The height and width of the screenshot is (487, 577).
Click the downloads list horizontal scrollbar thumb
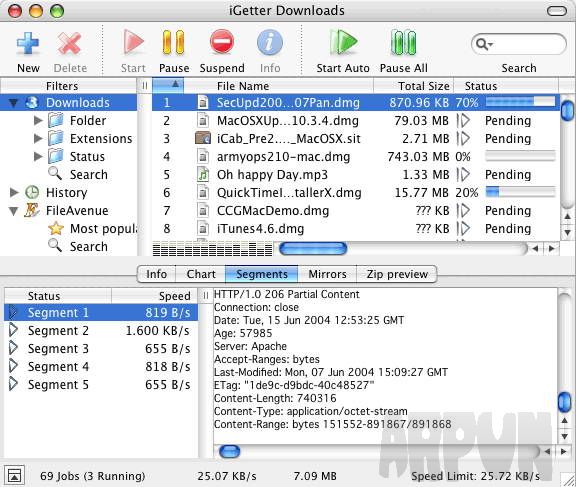(313, 249)
